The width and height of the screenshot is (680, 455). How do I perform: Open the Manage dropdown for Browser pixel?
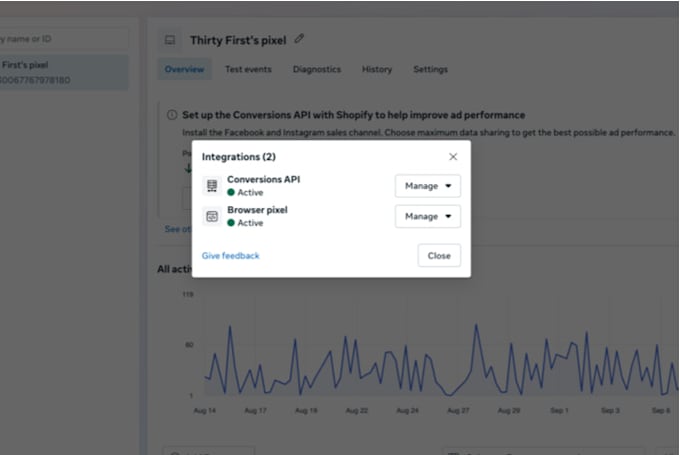(x=428, y=216)
